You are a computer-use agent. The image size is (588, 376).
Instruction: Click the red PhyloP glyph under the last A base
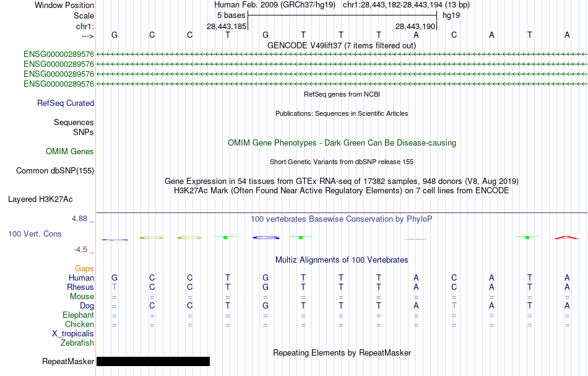pos(566,237)
